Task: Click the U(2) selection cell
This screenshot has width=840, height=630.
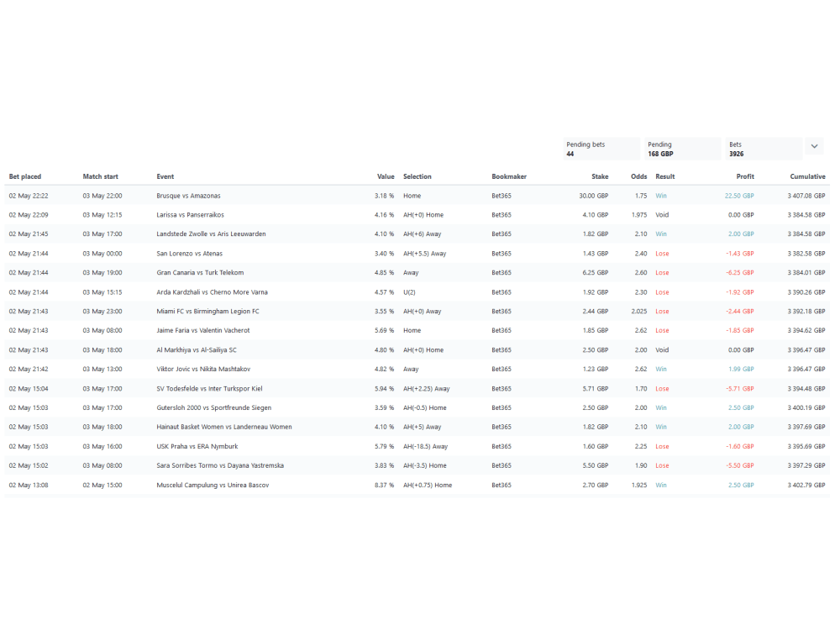Action: pos(409,292)
